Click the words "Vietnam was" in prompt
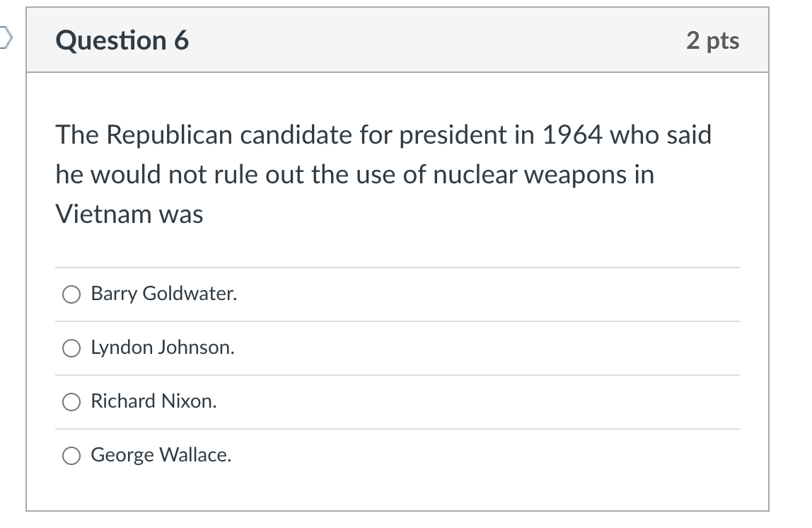The height and width of the screenshot is (528, 812). click(129, 214)
